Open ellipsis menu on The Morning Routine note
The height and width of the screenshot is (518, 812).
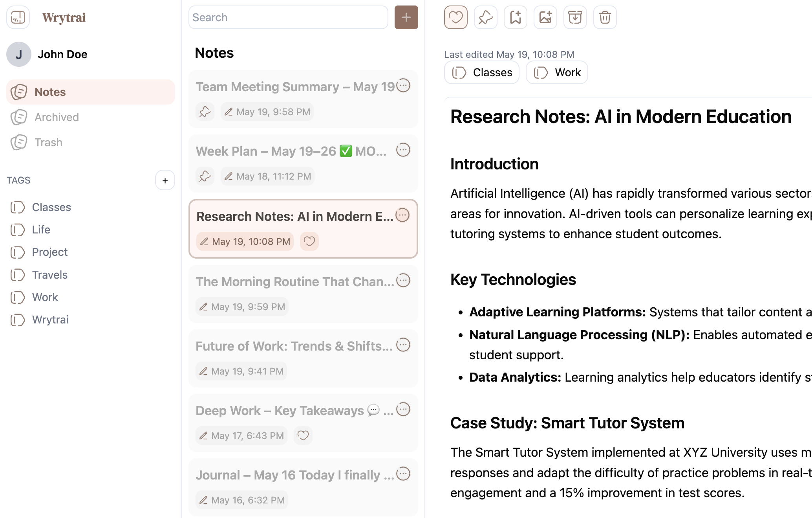point(403,281)
